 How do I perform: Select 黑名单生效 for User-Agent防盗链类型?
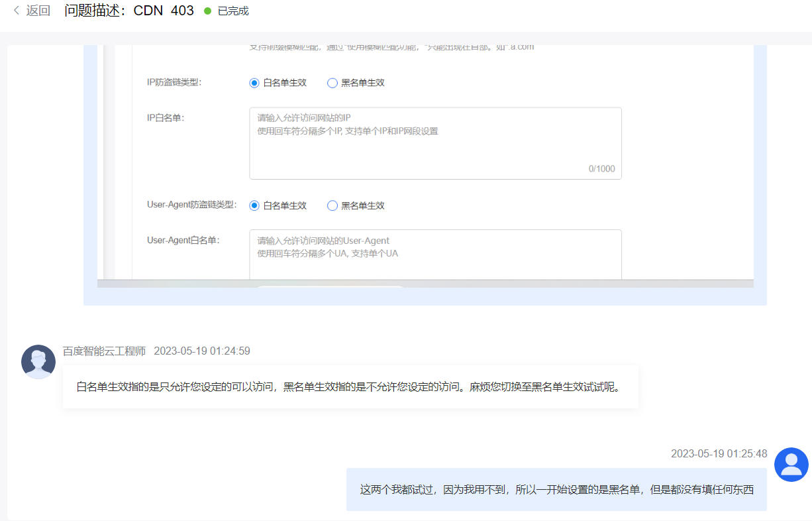tap(332, 205)
